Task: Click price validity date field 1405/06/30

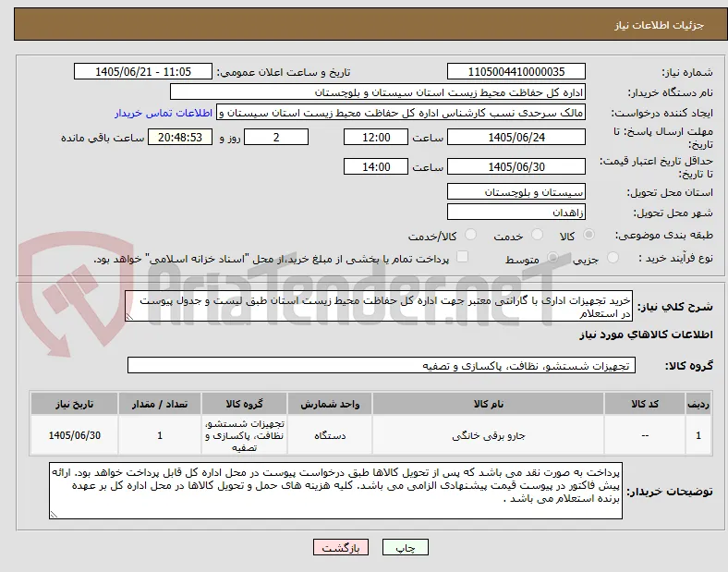Action: pos(516,166)
